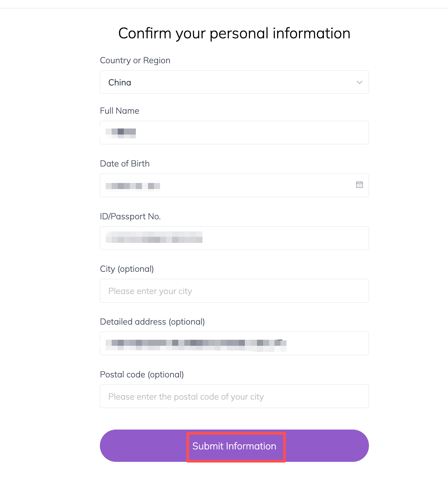The width and height of the screenshot is (448, 479).
Task: Click the 'Date of Birth' label
Action: pos(125,163)
